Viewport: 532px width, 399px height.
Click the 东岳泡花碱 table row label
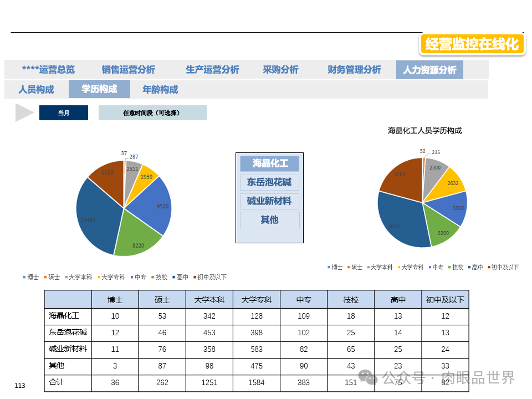coord(68,332)
